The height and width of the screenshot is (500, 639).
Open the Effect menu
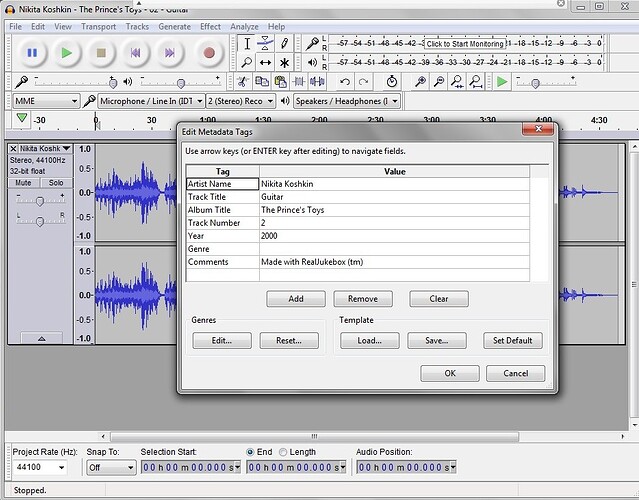[x=210, y=26]
